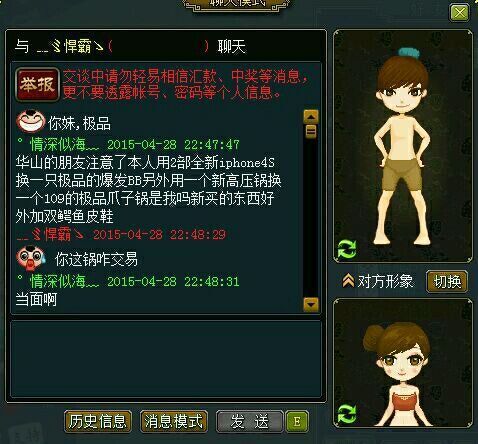Click the green E button beside 发送
The width and height of the screenshot is (478, 444).
[x=297, y=421]
